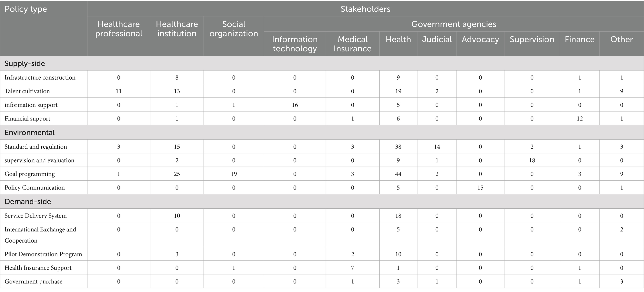
Task: Select the Advocacy column header
Action: [x=480, y=39]
